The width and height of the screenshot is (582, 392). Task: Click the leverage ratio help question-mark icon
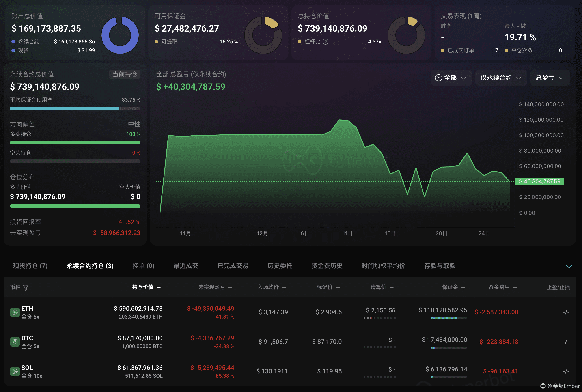tap(325, 42)
